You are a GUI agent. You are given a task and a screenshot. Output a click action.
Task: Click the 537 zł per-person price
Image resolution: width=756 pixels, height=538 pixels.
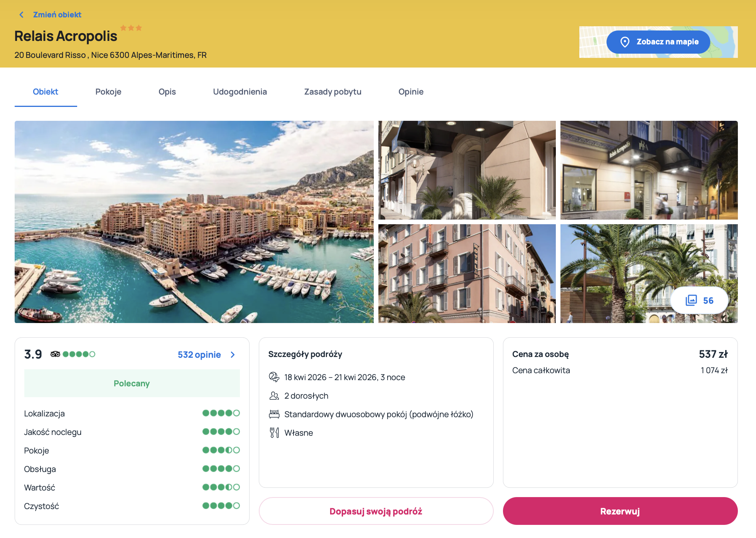(x=713, y=354)
